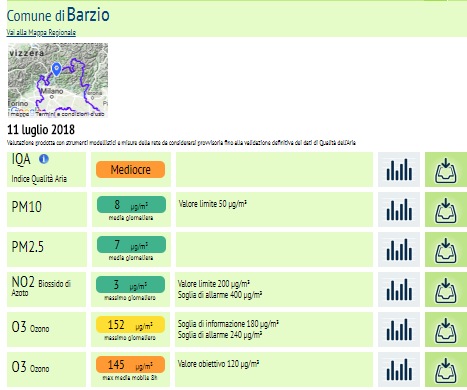Click the green PM2.5 value 7 badge

[131, 244]
